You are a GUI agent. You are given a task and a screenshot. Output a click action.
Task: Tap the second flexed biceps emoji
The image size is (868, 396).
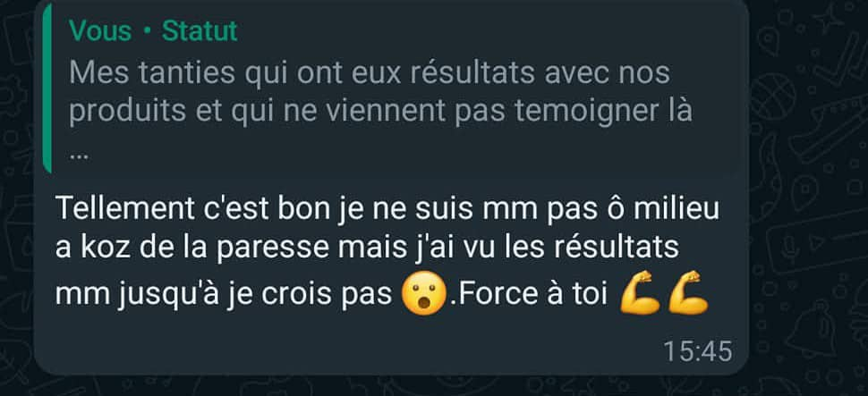[x=687, y=293]
